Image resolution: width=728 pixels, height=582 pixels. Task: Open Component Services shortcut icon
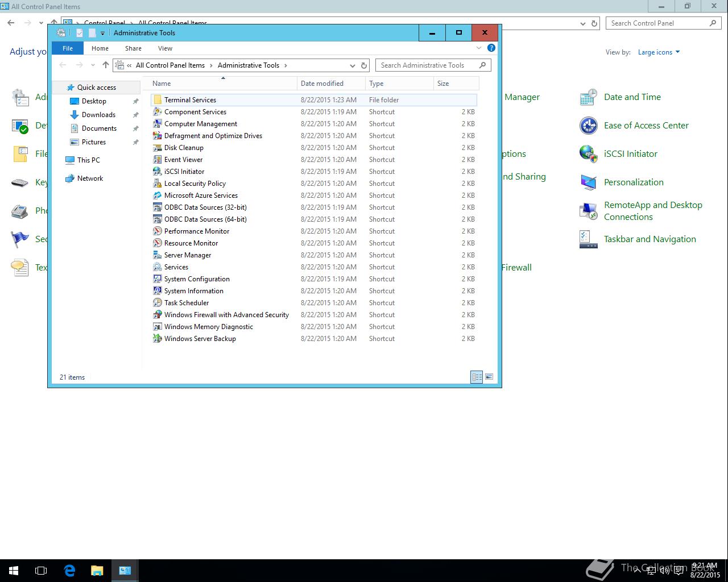point(158,112)
